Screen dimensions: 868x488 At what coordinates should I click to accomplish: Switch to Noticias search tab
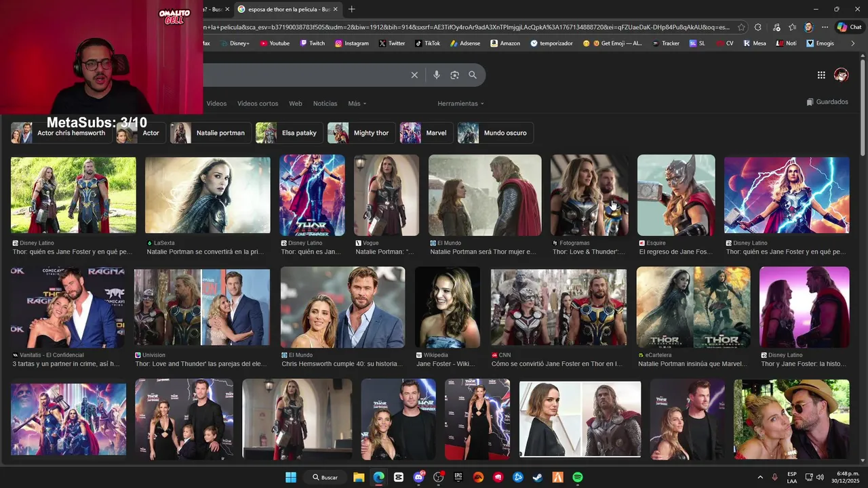point(325,104)
